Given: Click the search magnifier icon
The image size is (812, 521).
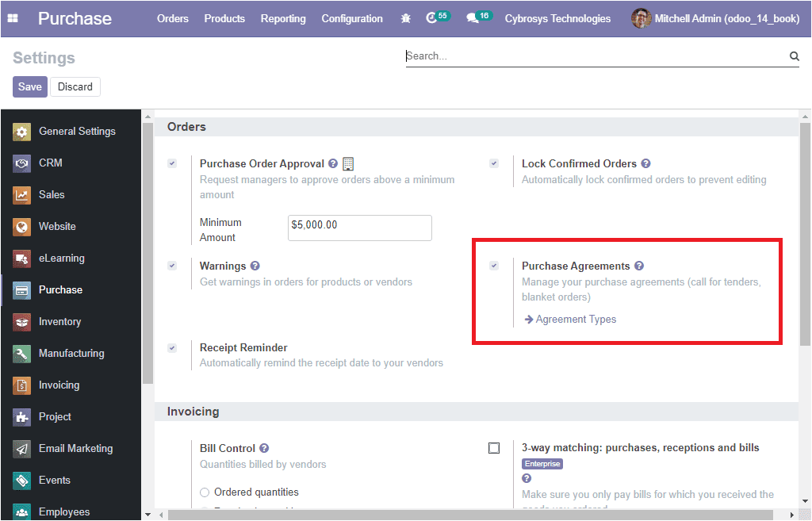Looking at the screenshot, I should point(794,56).
